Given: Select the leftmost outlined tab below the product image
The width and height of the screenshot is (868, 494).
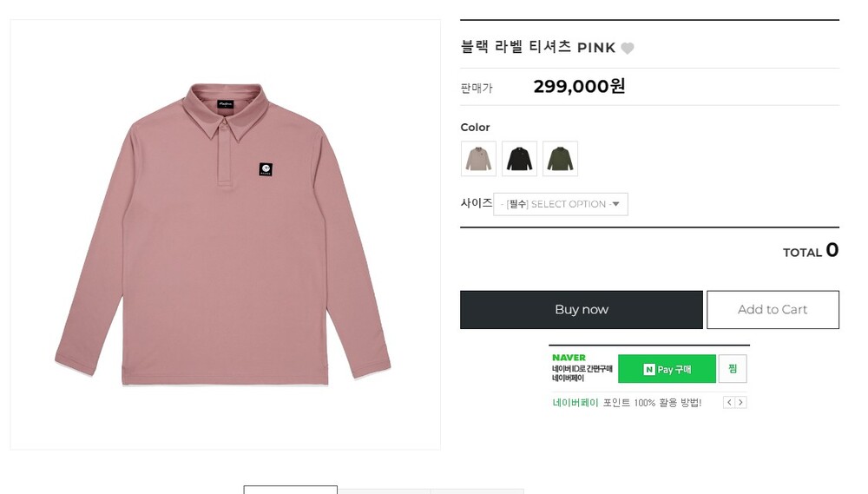Looking at the screenshot, I should pos(290,490).
